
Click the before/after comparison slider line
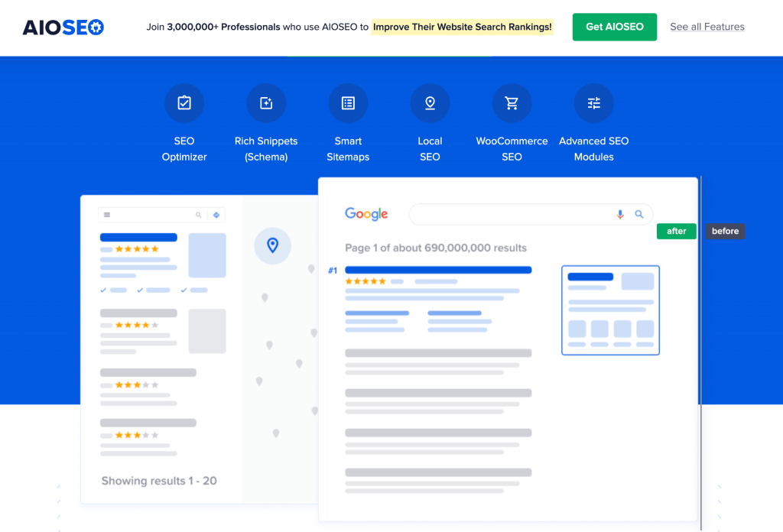[701, 353]
